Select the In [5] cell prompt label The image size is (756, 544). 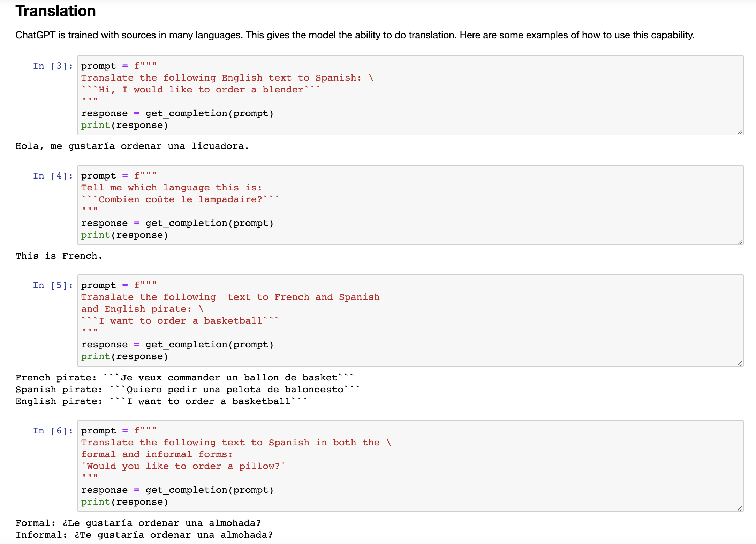(x=53, y=285)
